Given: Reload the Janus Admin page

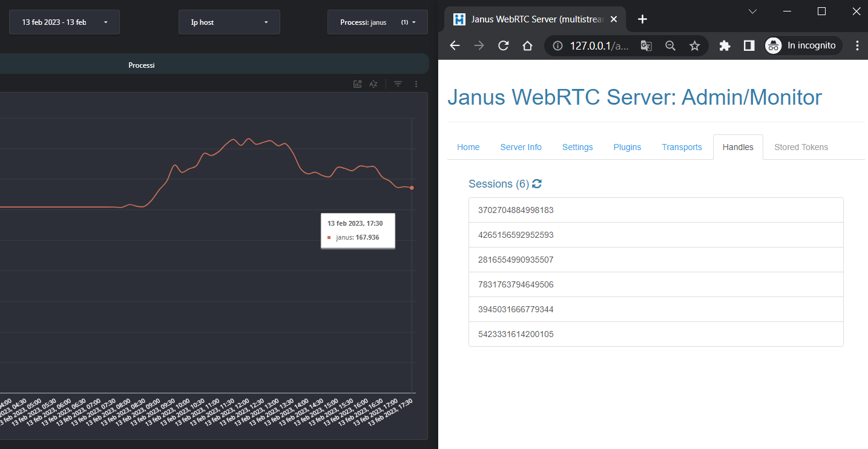Looking at the screenshot, I should point(503,45).
